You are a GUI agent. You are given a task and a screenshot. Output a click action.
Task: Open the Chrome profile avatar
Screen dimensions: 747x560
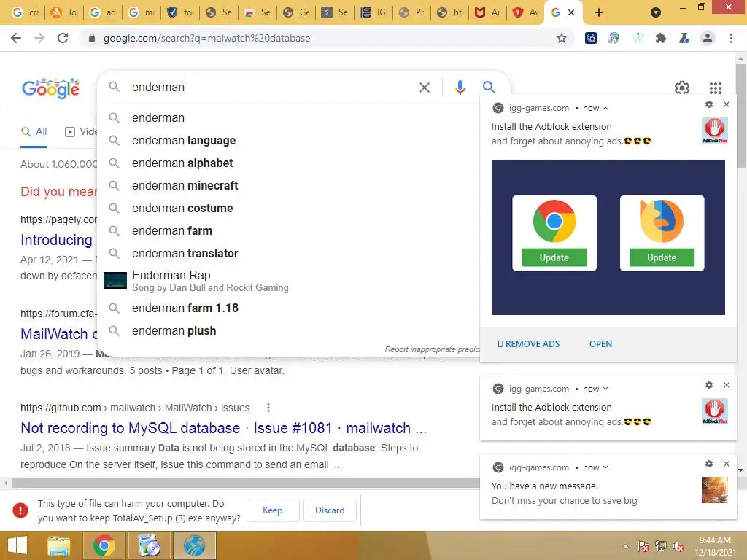pos(708,38)
